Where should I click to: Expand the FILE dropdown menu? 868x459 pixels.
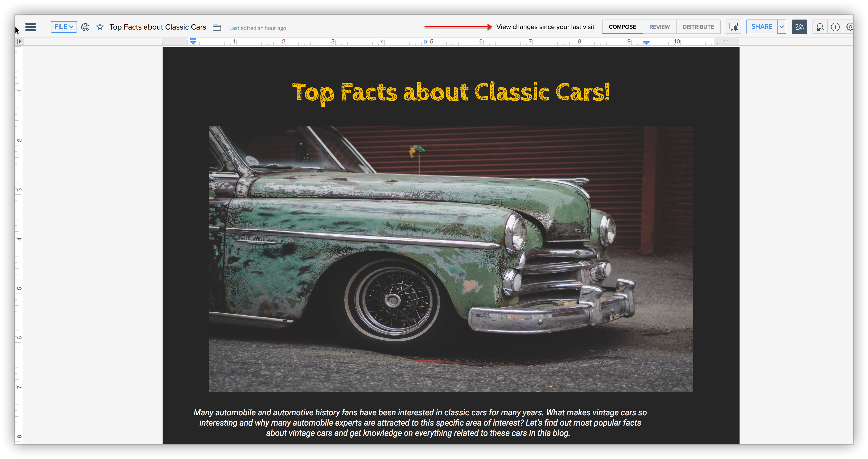(64, 27)
